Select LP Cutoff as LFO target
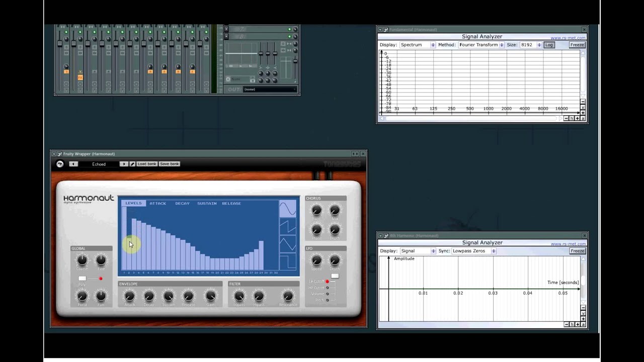This screenshot has height=362, width=644. [x=328, y=282]
